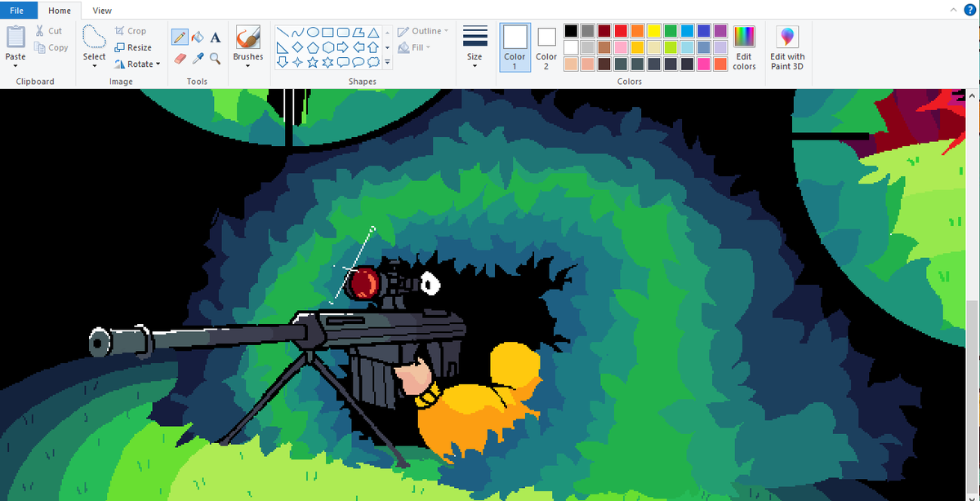This screenshot has width=980, height=501.
Task: Open the Paint Help button
Action: click(969, 10)
